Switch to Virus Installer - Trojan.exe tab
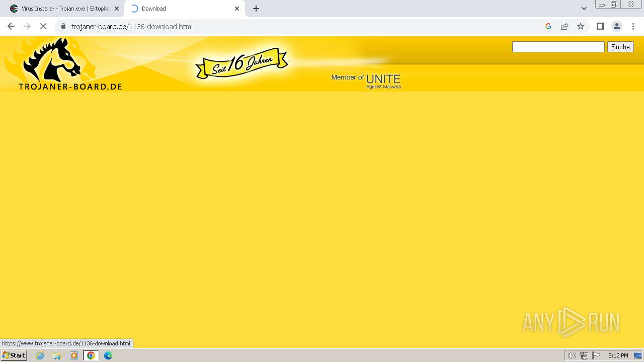644x362 pixels. point(62,9)
